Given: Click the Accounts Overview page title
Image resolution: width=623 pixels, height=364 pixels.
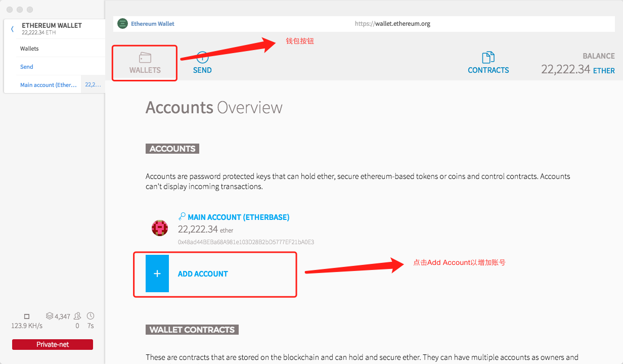Looking at the screenshot, I should pos(214,108).
